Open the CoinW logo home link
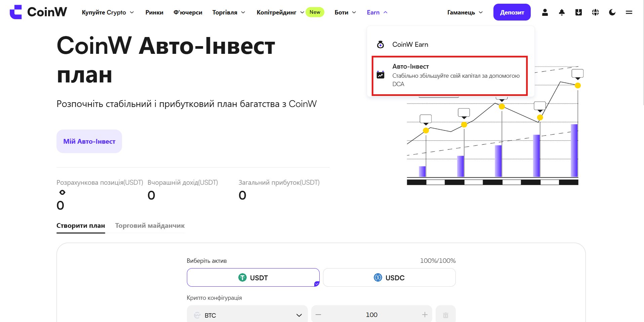The width and height of the screenshot is (644, 322). [x=38, y=12]
